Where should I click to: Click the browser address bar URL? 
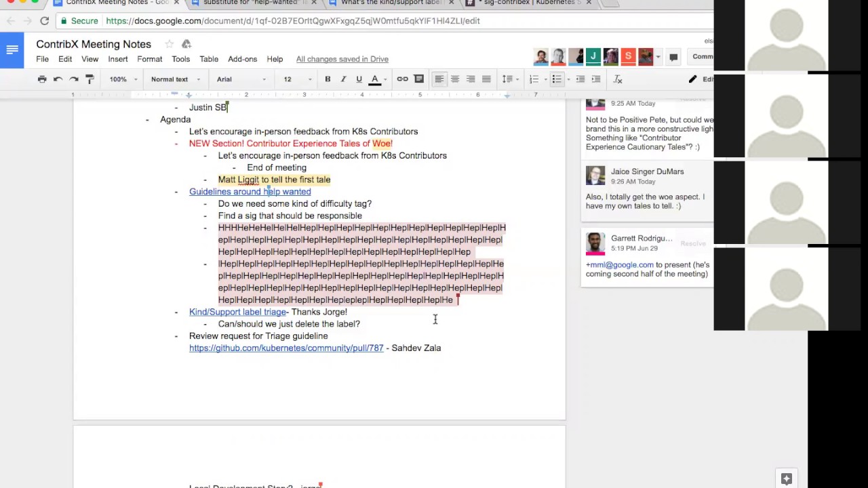(293, 21)
